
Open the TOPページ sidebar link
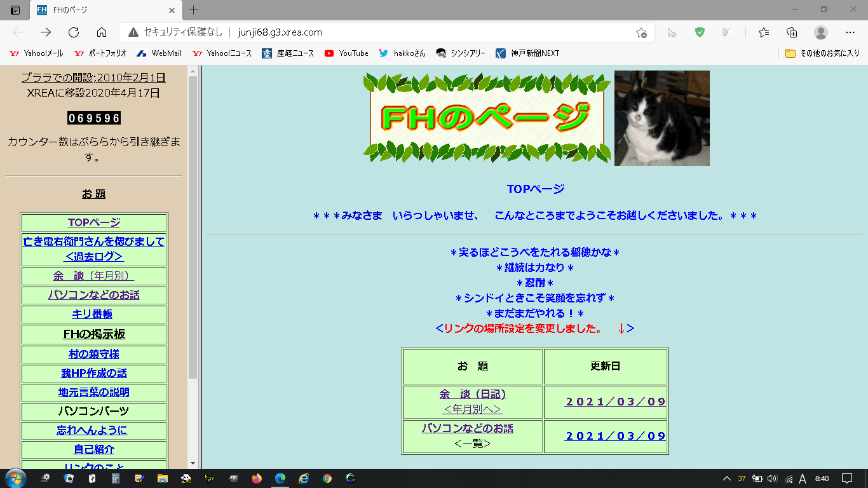pos(94,222)
